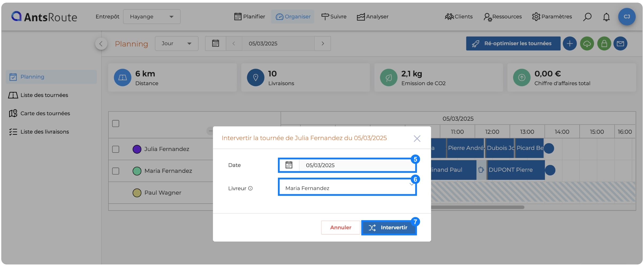Screen dimensions: 644x268
Task: Click the timeline horizontal scrollbar
Action: click(478, 207)
